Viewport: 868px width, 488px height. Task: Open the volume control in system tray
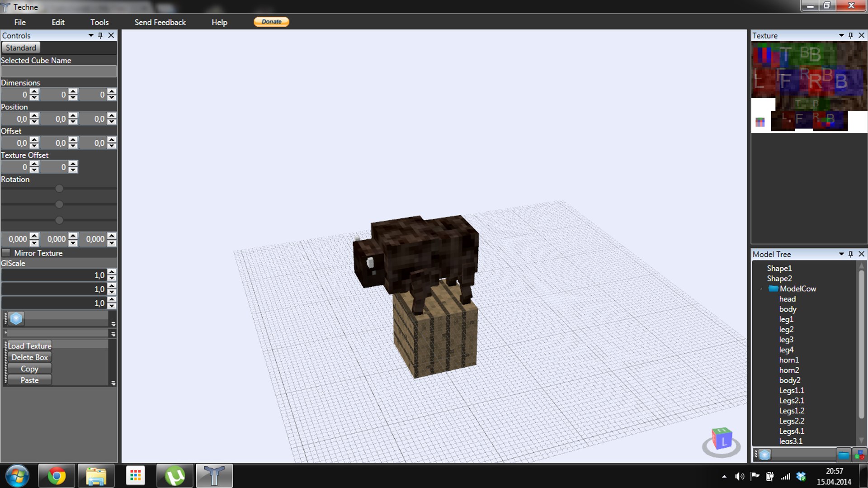pos(740,476)
